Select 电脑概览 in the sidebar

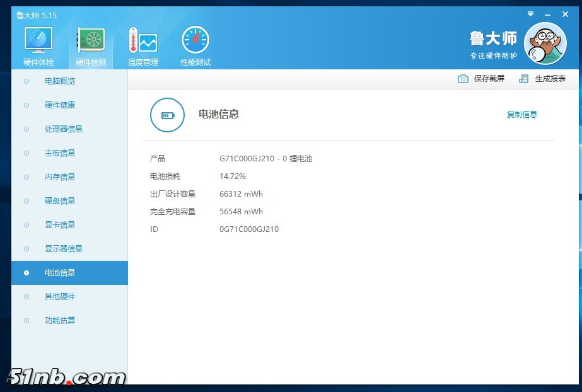[x=60, y=81]
